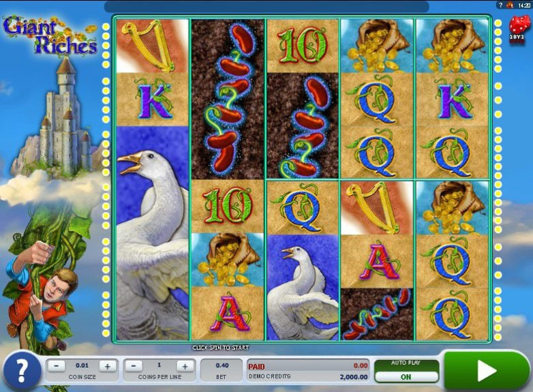Click the Bet amount display
Screen dimensions: 533x392
click(222, 370)
